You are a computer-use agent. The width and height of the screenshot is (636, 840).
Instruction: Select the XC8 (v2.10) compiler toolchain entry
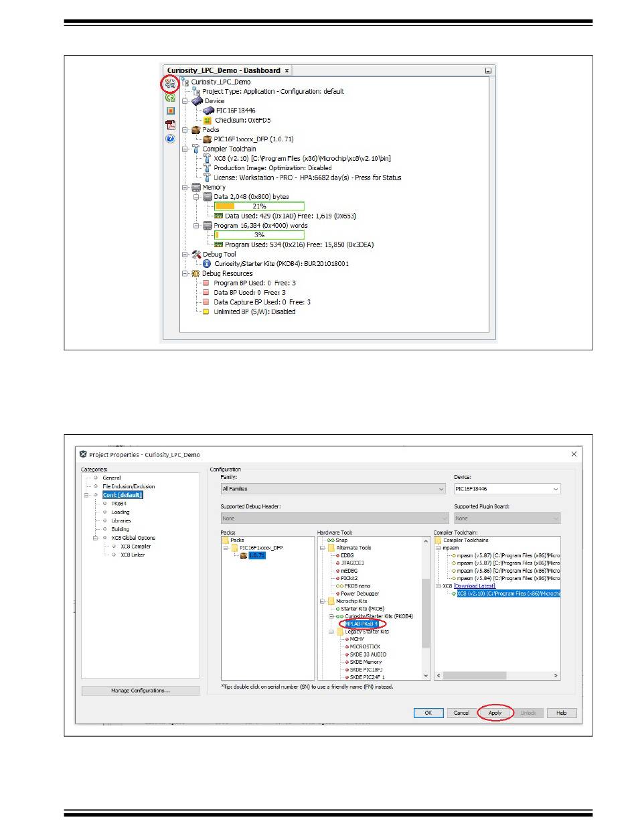coord(509,593)
